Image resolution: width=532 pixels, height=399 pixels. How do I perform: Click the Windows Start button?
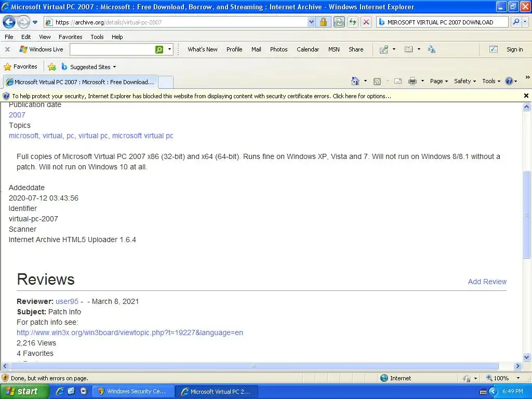(24, 391)
